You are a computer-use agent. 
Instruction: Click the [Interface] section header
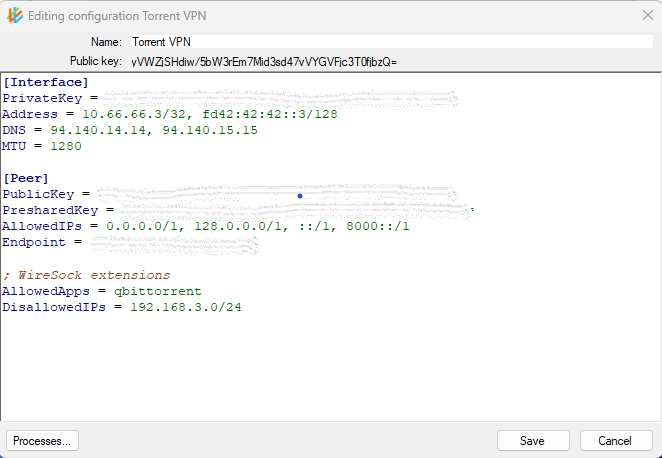tap(46, 82)
